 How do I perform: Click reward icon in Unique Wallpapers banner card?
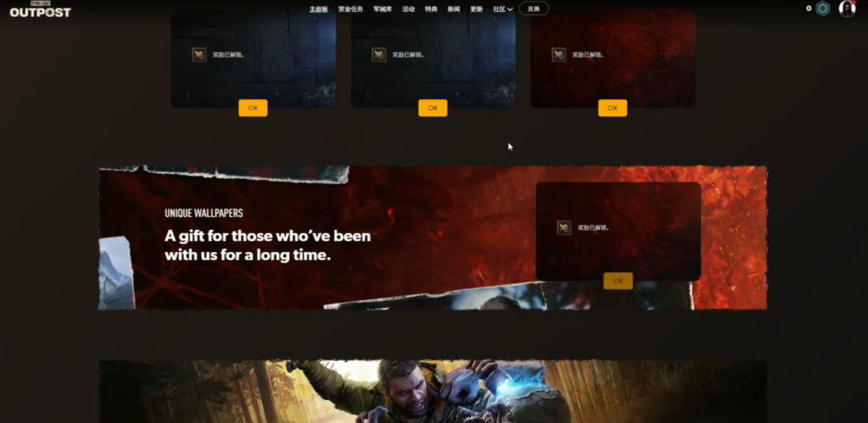coord(564,228)
